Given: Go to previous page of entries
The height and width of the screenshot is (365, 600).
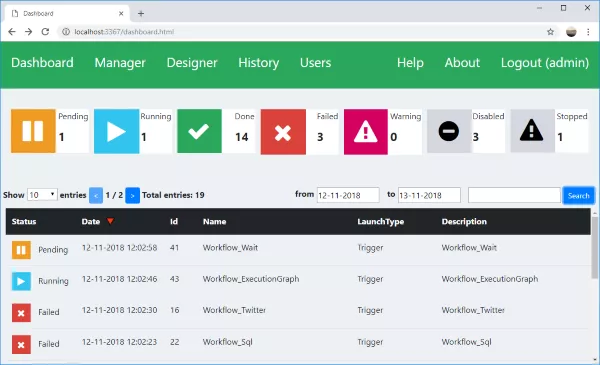Looking at the screenshot, I should (x=96, y=196).
